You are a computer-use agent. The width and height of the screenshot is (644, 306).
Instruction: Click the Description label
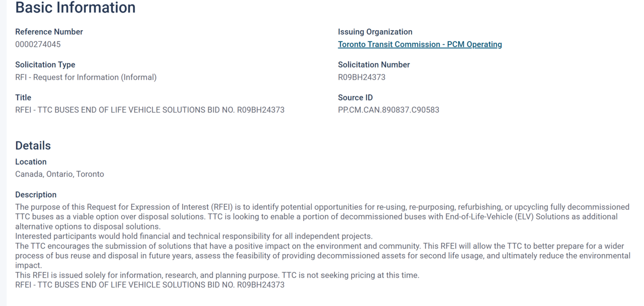[x=36, y=195]
